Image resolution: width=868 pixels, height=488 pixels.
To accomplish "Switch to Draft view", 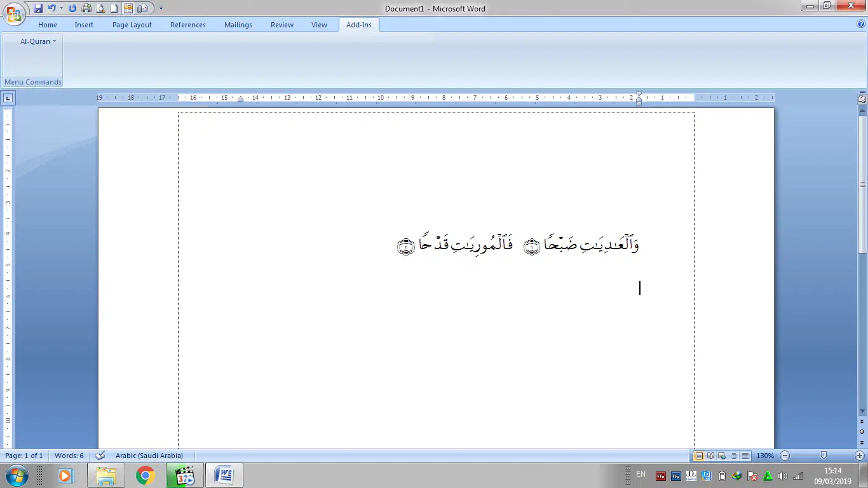I will tap(745, 456).
